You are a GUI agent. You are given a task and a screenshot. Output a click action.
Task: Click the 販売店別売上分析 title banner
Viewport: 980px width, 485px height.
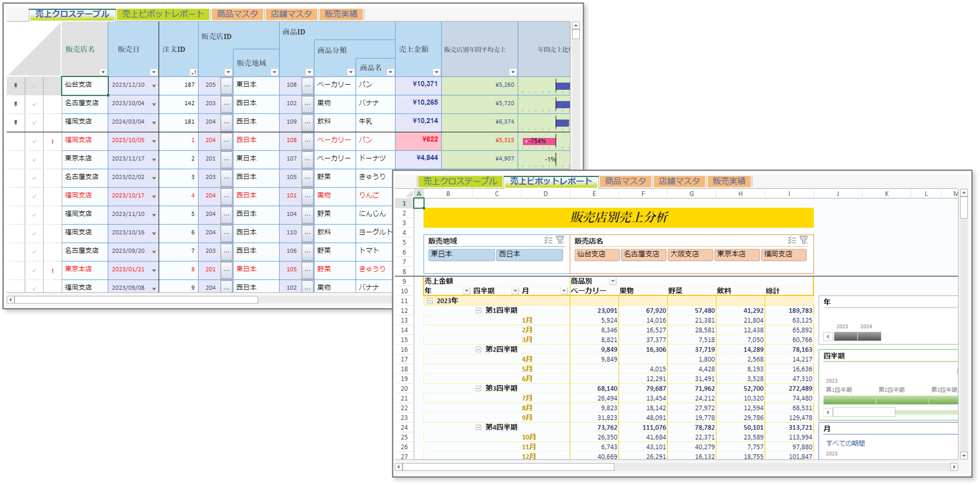(619, 217)
